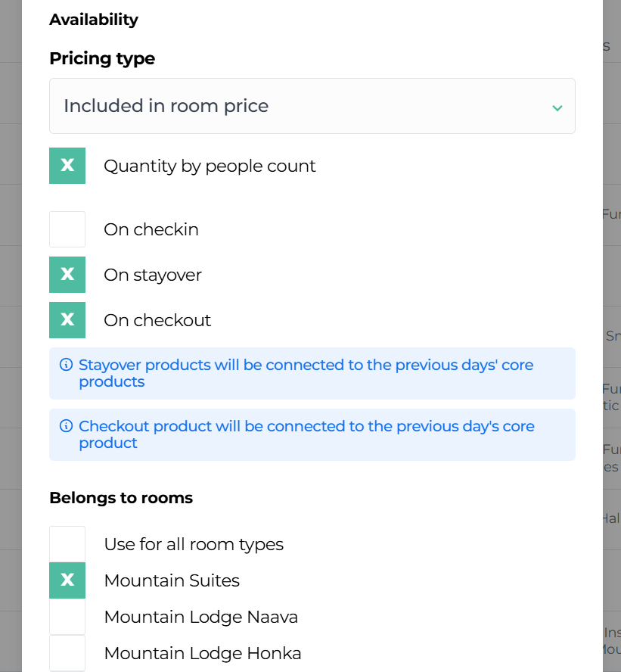Open the 'Included in room price' dropdown

pyautogui.click(x=312, y=106)
